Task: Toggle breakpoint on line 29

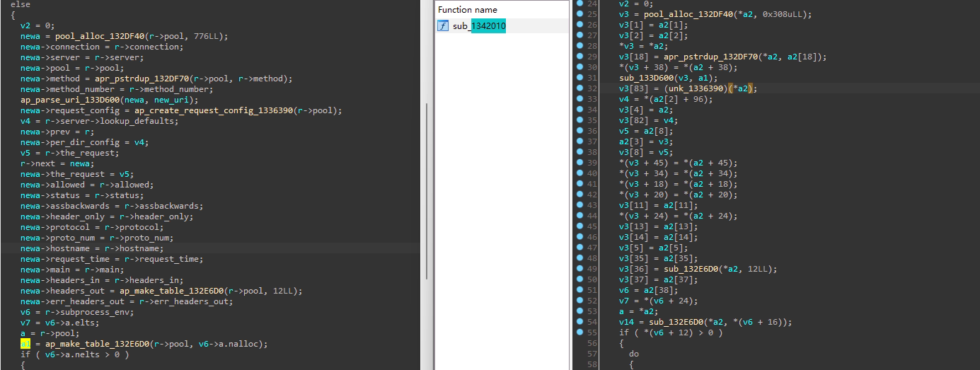Action: [580, 57]
